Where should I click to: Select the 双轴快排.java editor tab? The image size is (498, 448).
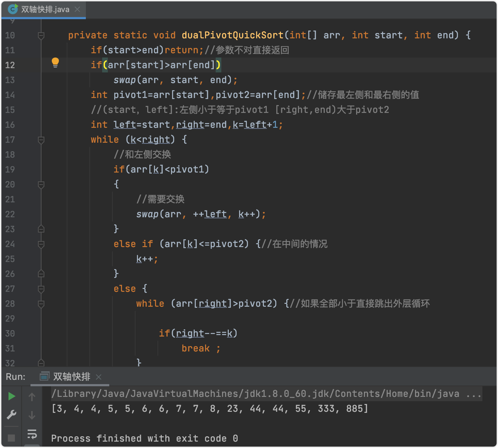click(x=44, y=9)
